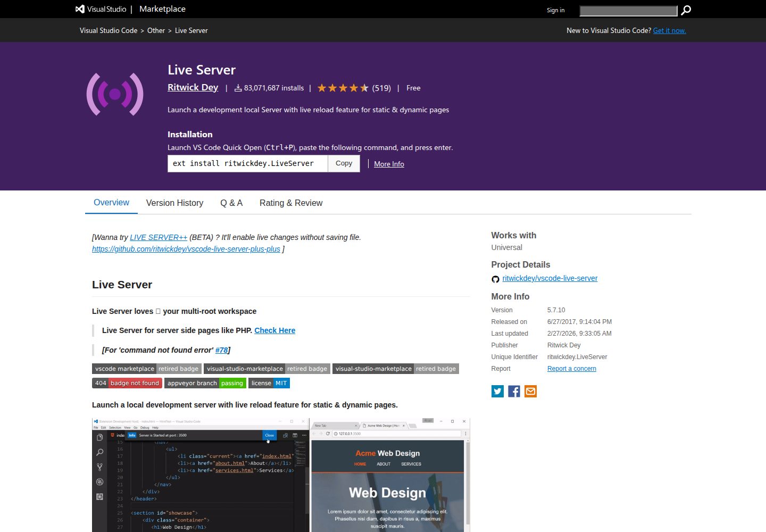The height and width of the screenshot is (532, 766).
Task: Copy the install command
Action: (344, 163)
